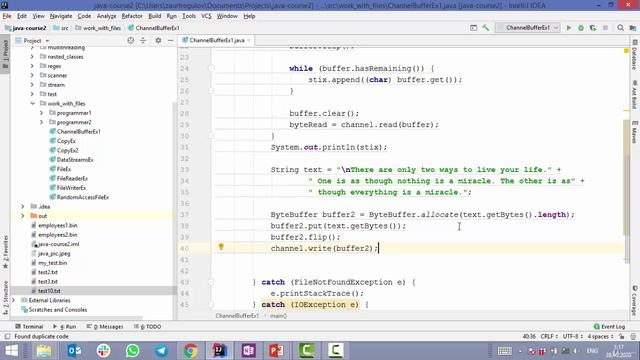Build project with hammer icon
Viewport: 640px width, 360px height.
pos(485,28)
